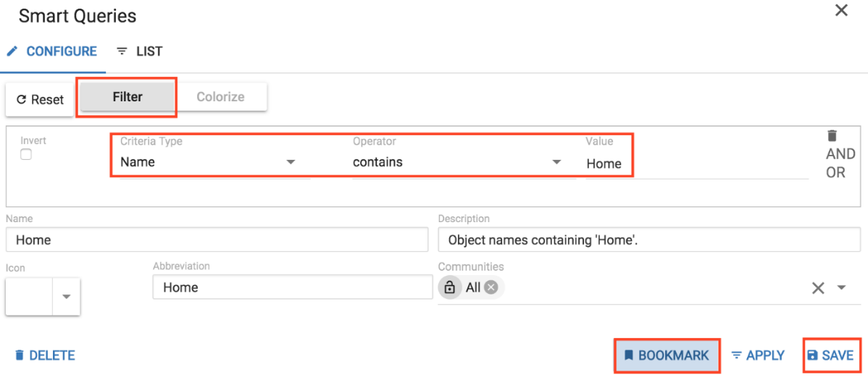
Task: Open the Criteria Type dropdown
Action: (x=291, y=162)
